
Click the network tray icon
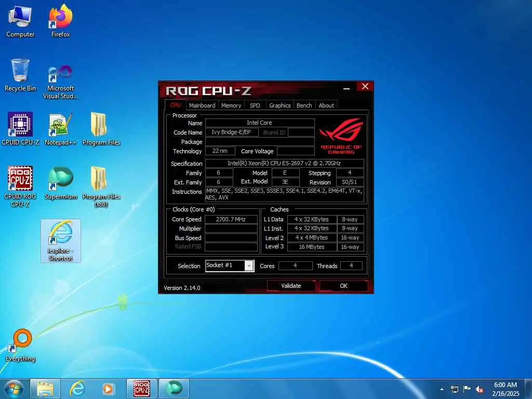click(x=454, y=389)
